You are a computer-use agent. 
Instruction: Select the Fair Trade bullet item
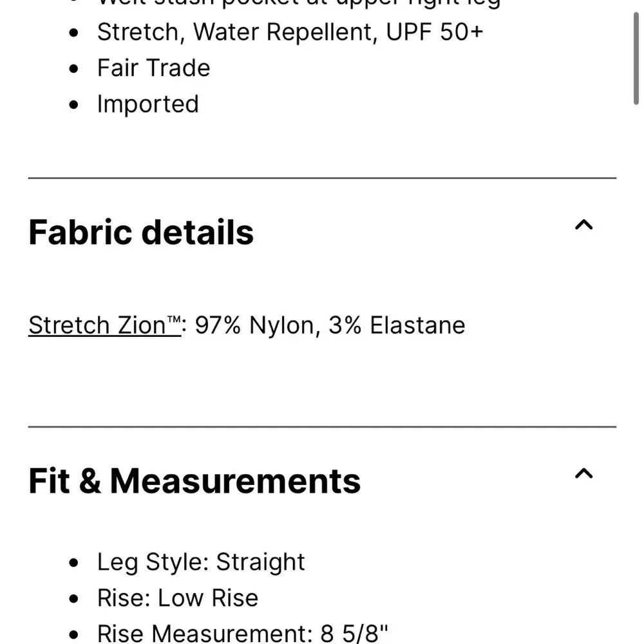153,68
